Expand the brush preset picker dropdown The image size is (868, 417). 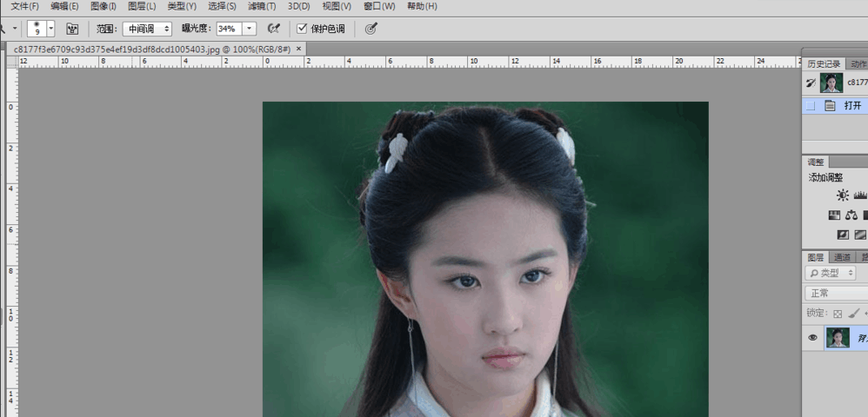[x=51, y=29]
